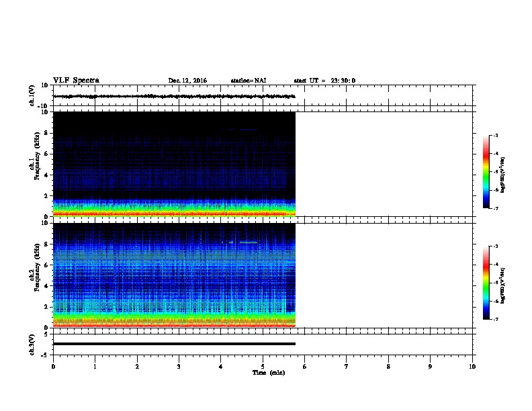Click the '5' tick label on Time axis

point(263,367)
